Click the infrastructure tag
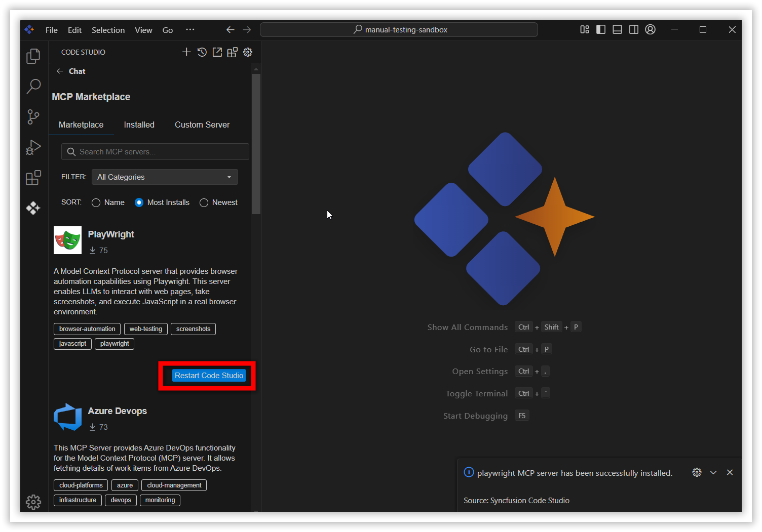The height and width of the screenshot is (532, 762). tap(78, 500)
